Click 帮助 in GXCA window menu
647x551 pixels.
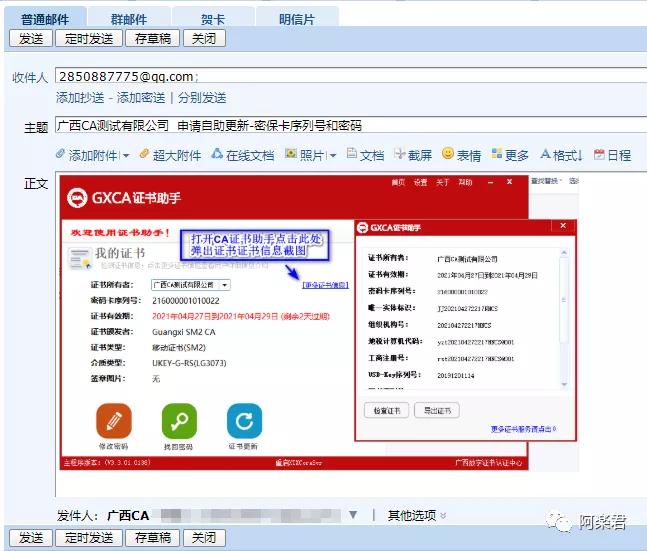click(465, 182)
